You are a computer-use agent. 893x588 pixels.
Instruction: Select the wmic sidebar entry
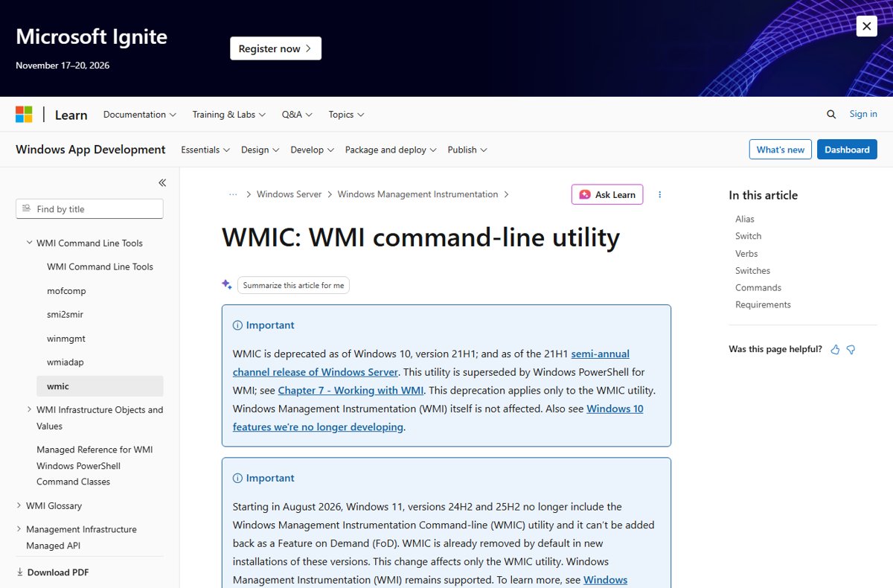pos(100,386)
